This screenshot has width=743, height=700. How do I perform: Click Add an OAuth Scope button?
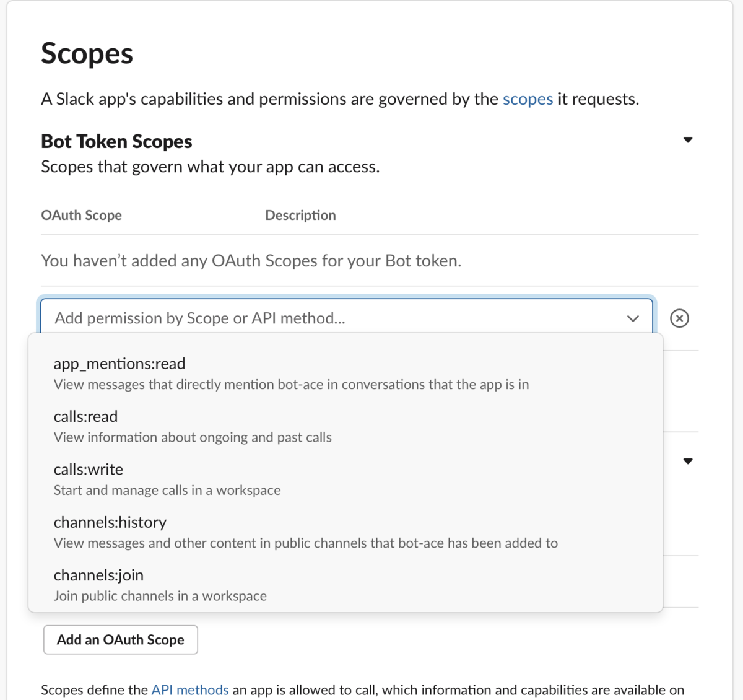point(121,640)
